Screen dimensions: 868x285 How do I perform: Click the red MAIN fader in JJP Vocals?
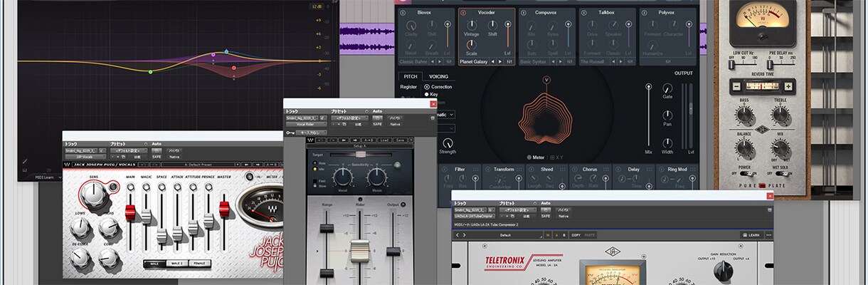[131, 212]
